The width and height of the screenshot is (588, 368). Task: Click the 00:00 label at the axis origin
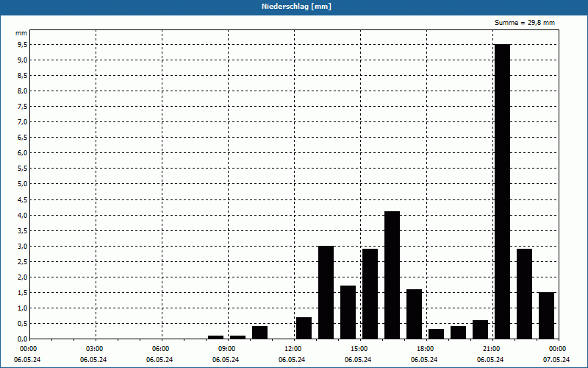click(28, 349)
